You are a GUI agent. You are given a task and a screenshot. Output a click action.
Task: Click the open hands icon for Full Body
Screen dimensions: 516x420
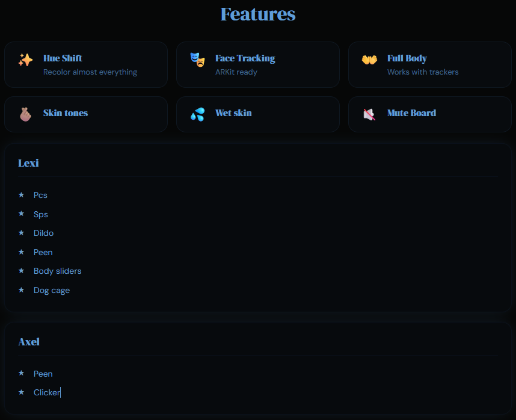pos(369,60)
